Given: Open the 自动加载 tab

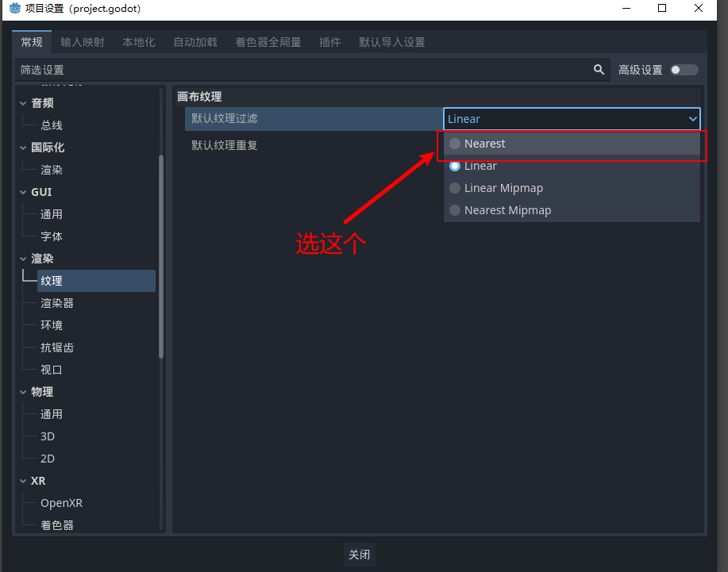Looking at the screenshot, I should (x=195, y=42).
